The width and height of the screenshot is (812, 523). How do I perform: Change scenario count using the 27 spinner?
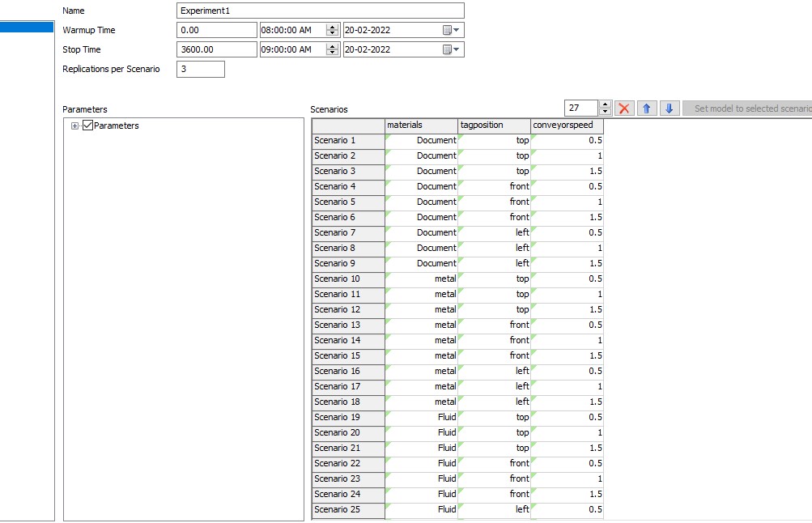coord(605,108)
